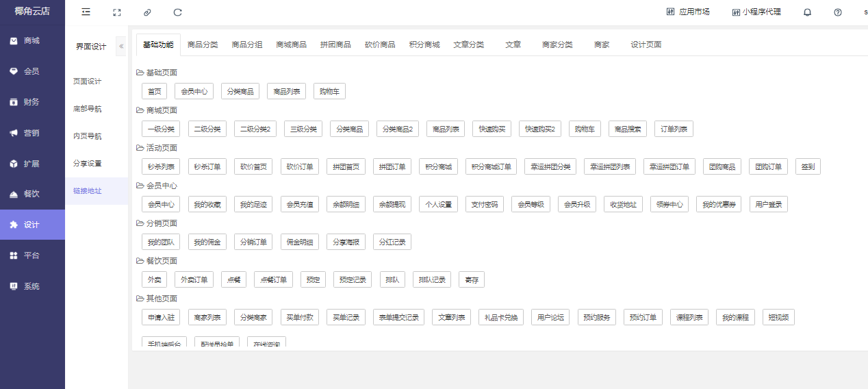Click the refresh page icon
The image size is (868, 389).
[x=178, y=12]
